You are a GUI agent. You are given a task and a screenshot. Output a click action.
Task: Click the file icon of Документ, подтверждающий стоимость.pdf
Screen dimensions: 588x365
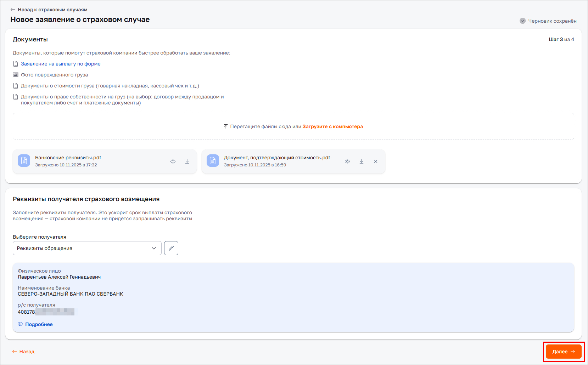point(213,161)
